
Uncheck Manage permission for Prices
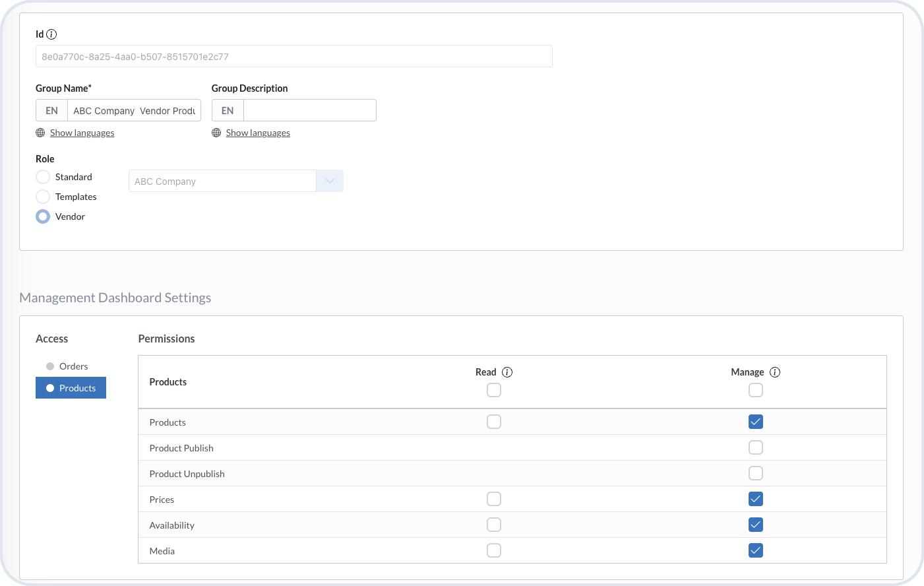(756, 499)
